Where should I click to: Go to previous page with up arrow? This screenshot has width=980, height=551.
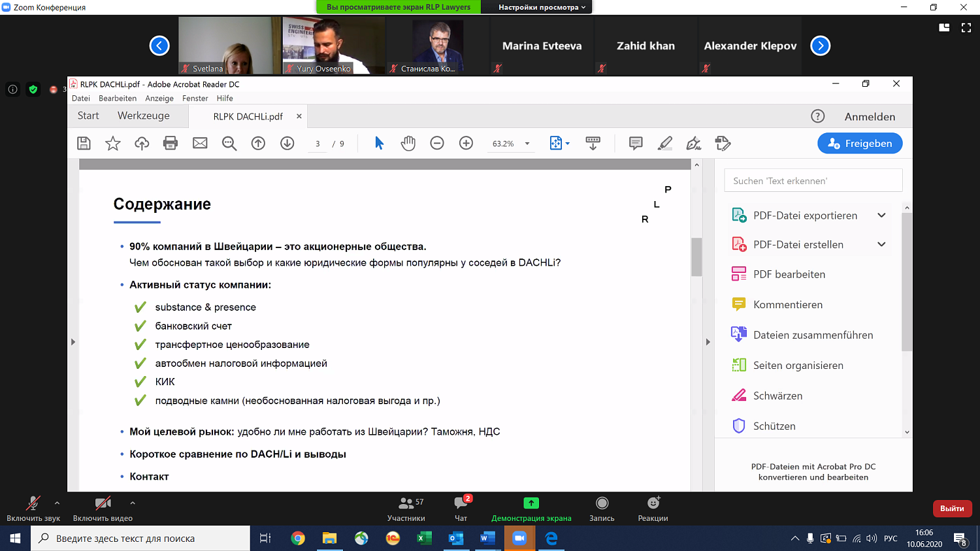(x=258, y=144)
